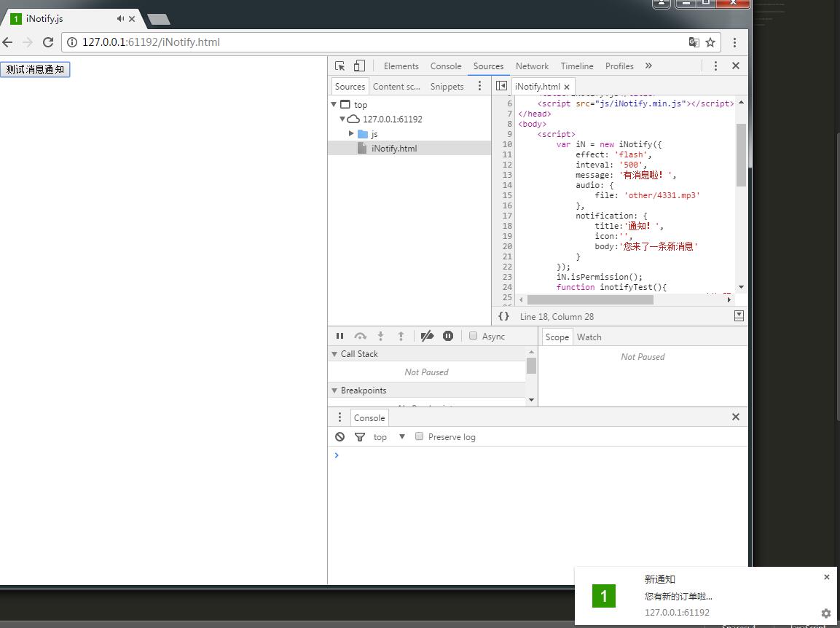The width and height of the screenshot is (840, 628).
Task: Switch to the Network tab
Action: 532,66
